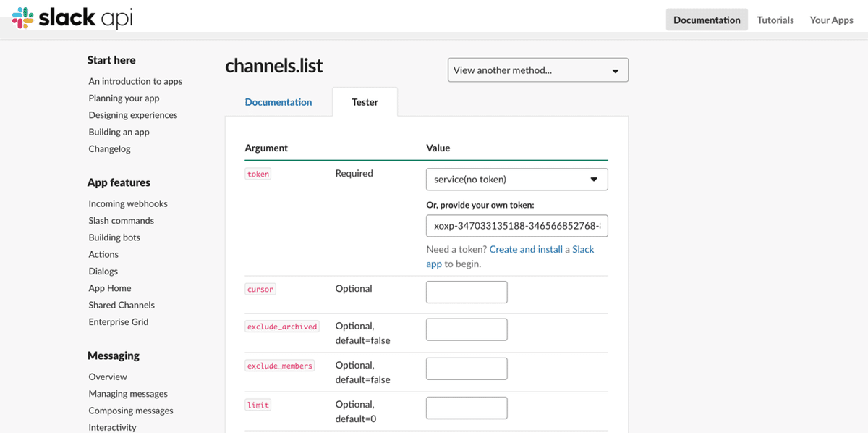The height and width of the screenshot is (433, 868).
Task: Switch to the Documentation tab of channels.list
Action: [x=278, y=102]
